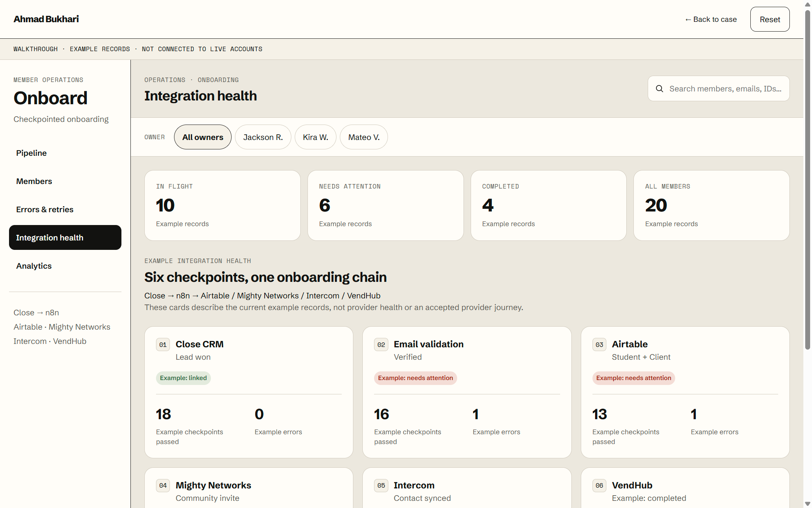Click the 13 checkpoints passed value

pos(600,414)
